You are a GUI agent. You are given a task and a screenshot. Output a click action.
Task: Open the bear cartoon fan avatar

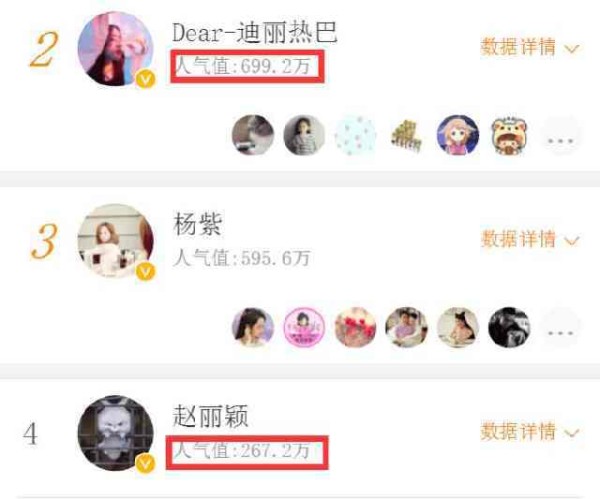(509, 135)
